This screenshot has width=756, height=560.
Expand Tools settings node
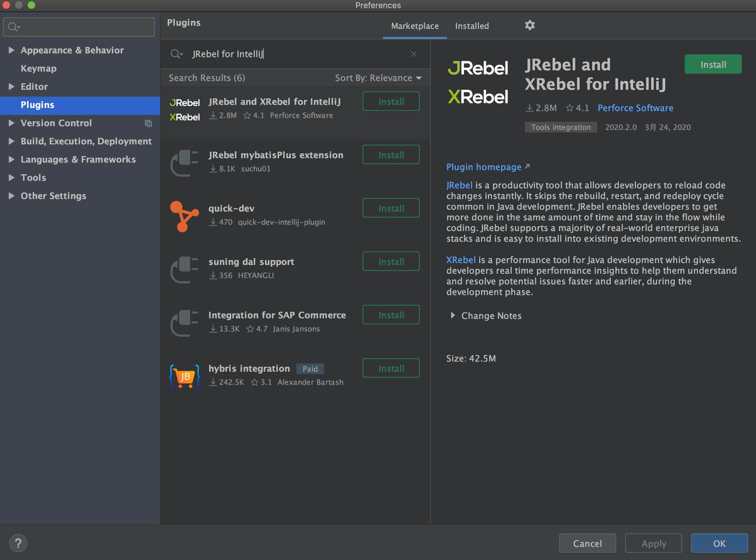coord(11,177)
